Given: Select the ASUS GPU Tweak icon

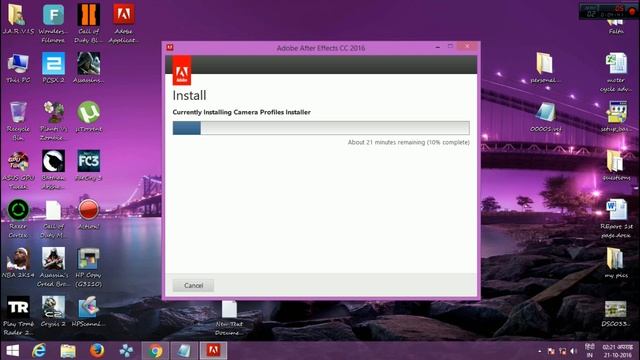Looking at the screenshot, I should pos(18,170).
